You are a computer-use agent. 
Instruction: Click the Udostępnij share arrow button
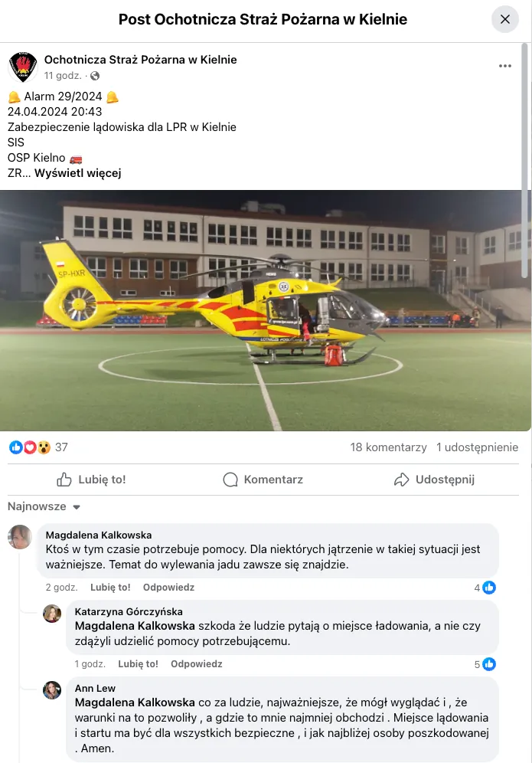coord(434,480)
